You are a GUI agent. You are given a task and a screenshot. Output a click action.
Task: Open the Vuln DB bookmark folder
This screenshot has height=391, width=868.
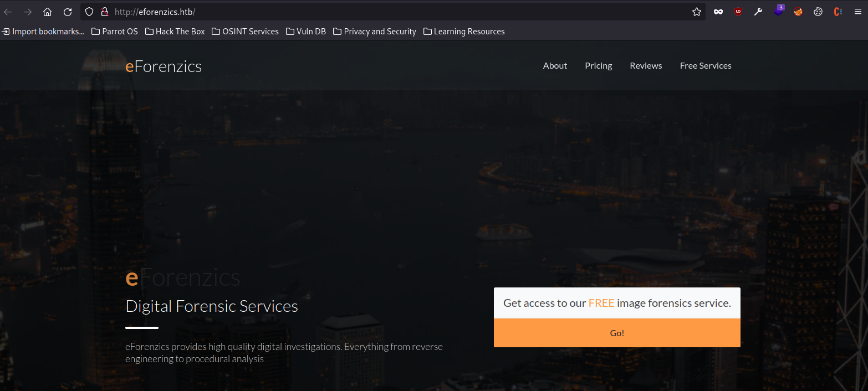click(306, 32)
